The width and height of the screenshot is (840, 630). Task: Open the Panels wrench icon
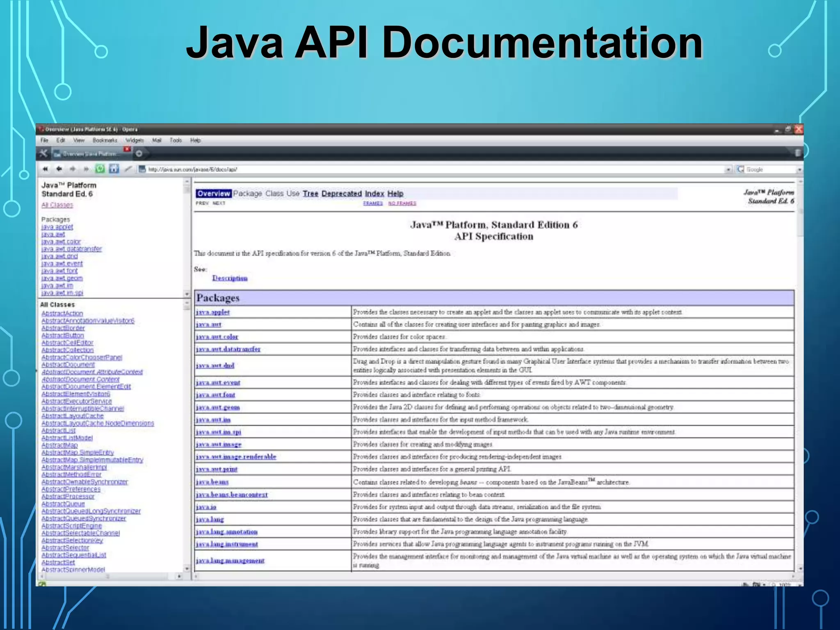43,153
